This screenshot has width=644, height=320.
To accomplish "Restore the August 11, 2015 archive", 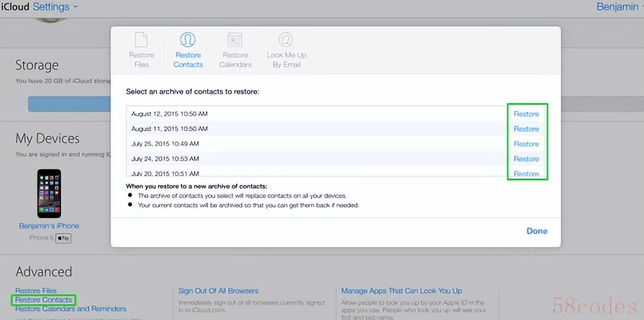I will tap(526, 129).
